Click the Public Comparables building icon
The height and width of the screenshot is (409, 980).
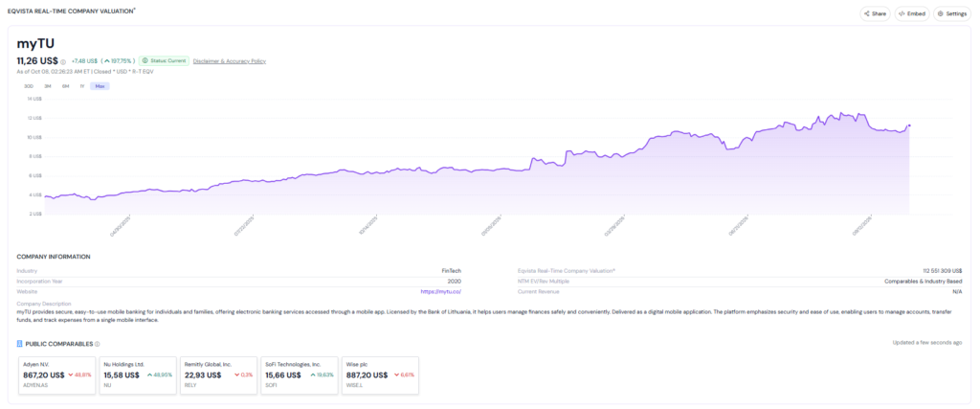(x=19, y=343)
